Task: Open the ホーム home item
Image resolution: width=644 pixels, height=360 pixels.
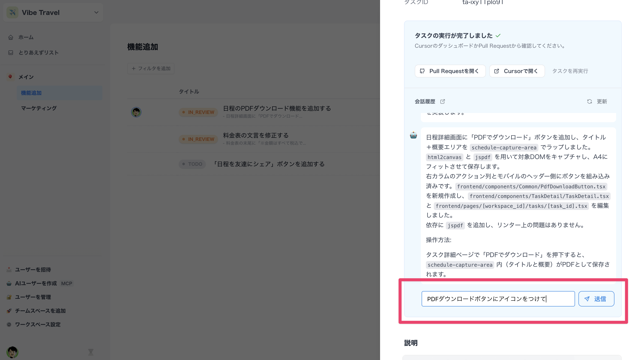Action: click(26, 37)
